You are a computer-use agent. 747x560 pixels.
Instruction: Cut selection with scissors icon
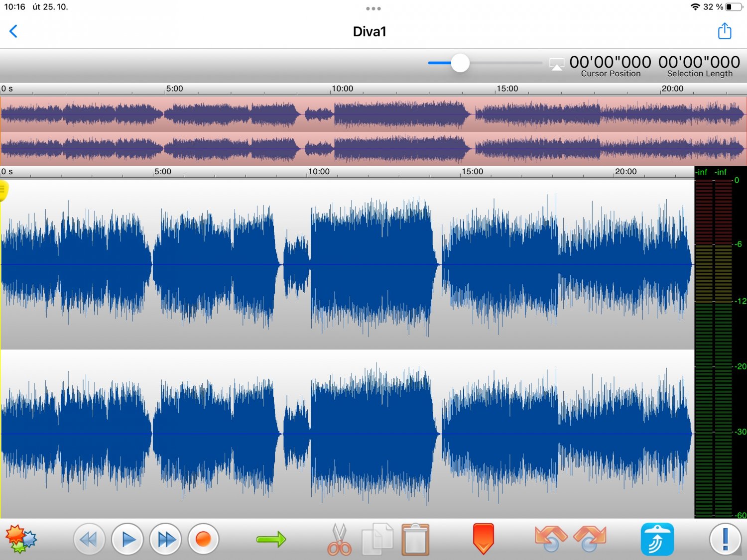(340, 539)
